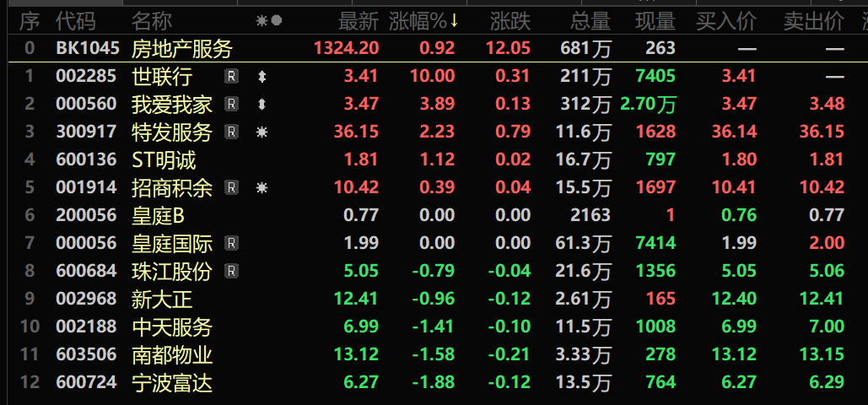Click the up-down arrow marker for 我爱我家
Screen dimensions: 868x405
tap(262, 104)
